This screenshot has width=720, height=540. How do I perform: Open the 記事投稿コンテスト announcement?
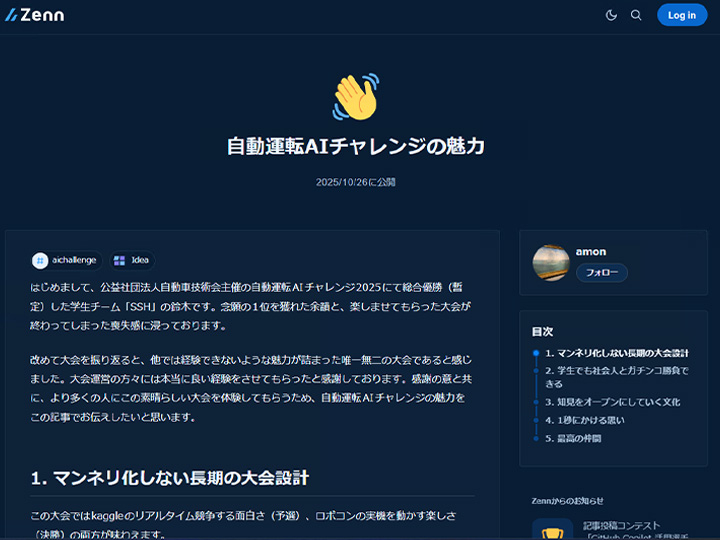click(622, 526)
